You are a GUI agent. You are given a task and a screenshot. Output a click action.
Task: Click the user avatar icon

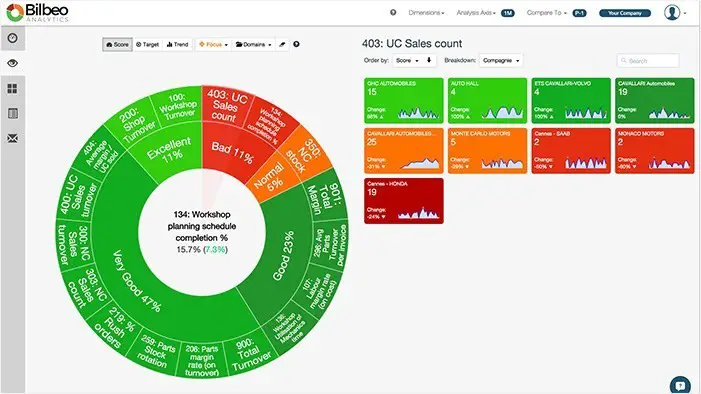tap(672, 13)
